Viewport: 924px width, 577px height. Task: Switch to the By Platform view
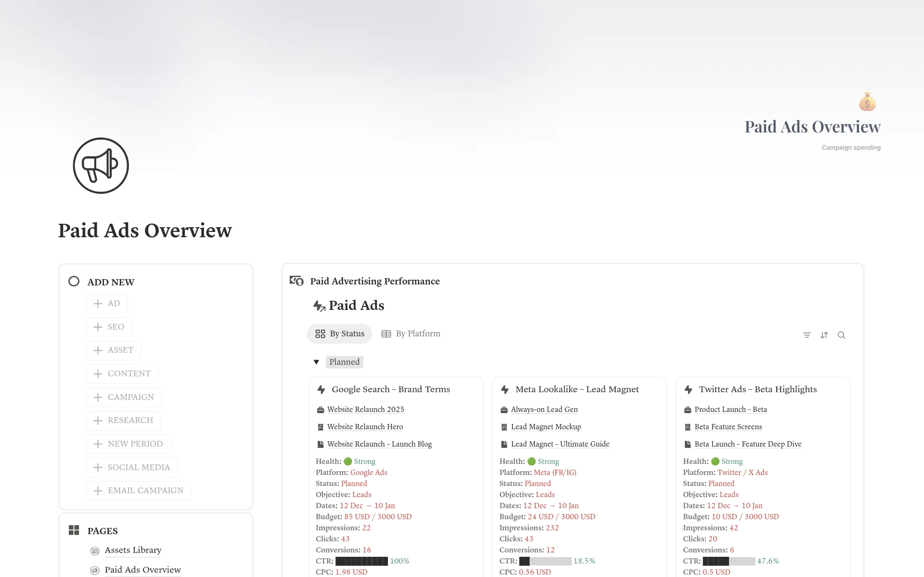[411, 333]
